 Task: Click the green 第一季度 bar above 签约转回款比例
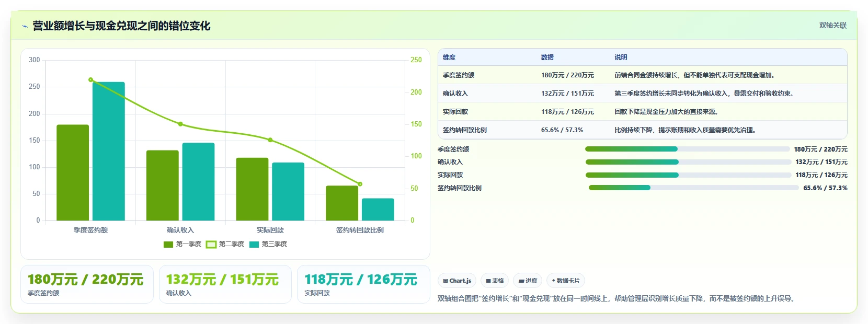pyautogui.click(x=342, y=203)
